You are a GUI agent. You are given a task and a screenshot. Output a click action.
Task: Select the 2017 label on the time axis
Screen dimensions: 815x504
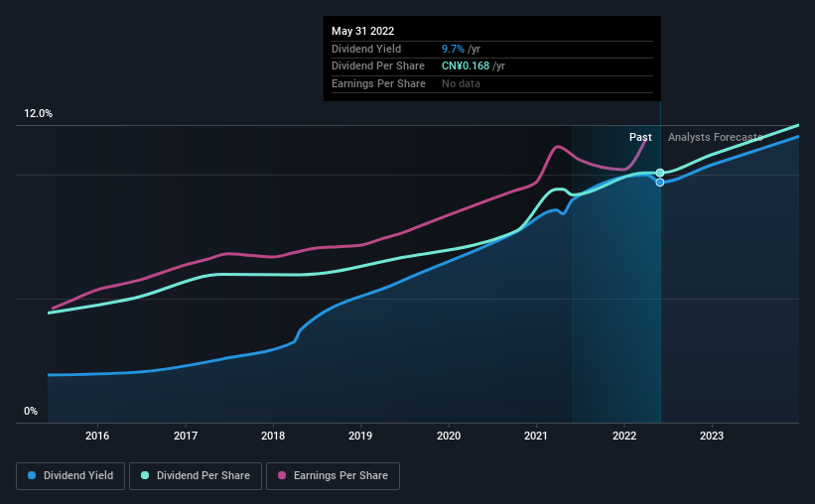click(x=185, y=436)
